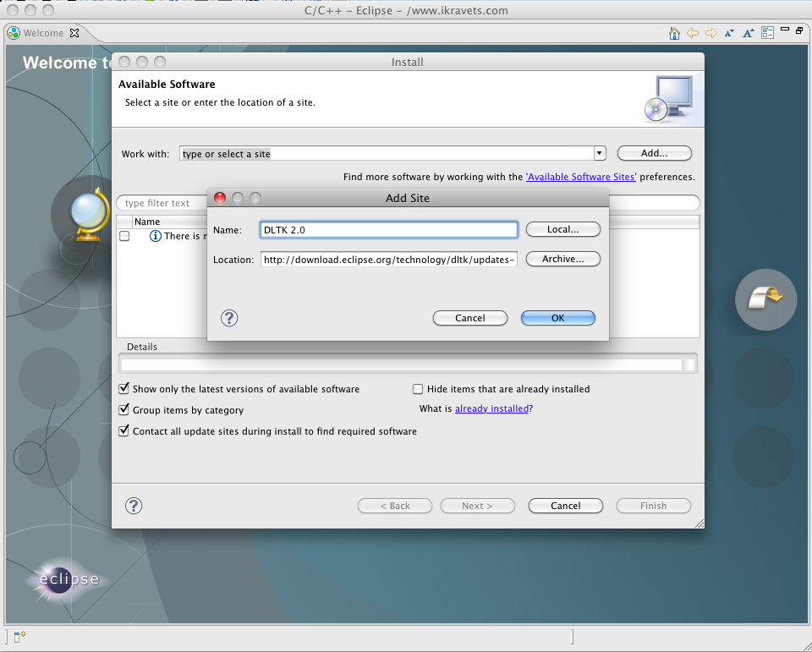Click the fast view icon in status bar

[19, 636]
